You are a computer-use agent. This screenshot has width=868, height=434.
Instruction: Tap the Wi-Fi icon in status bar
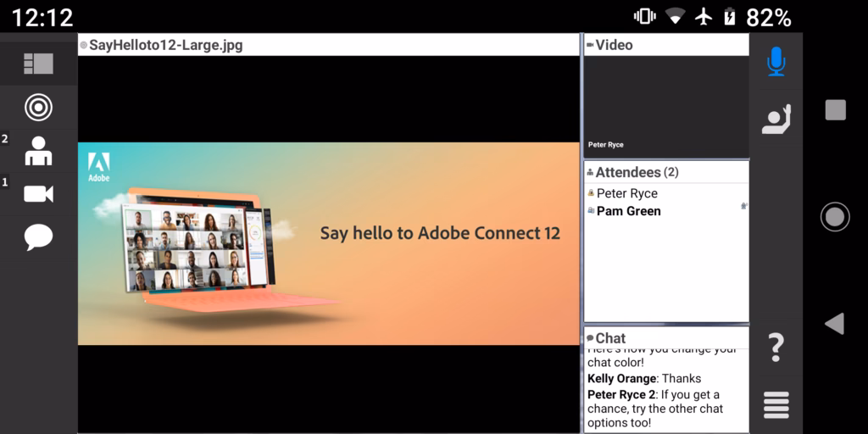(x=675, y=17)
